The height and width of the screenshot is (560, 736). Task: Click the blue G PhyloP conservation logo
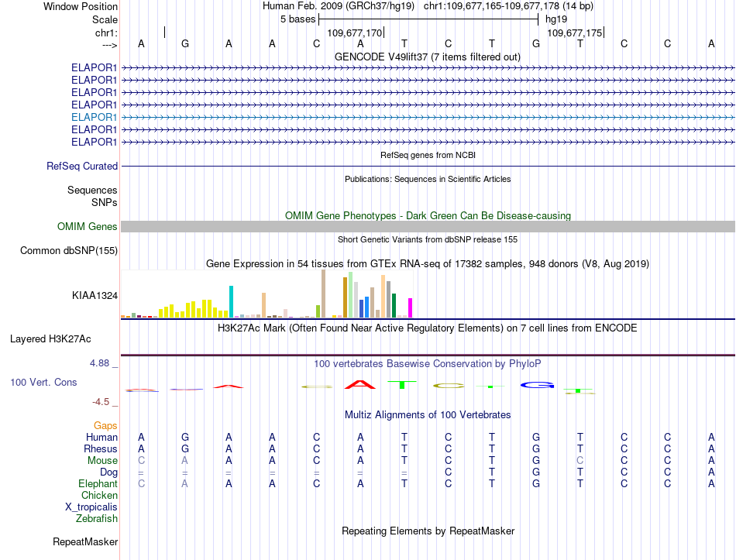point(537,385)
